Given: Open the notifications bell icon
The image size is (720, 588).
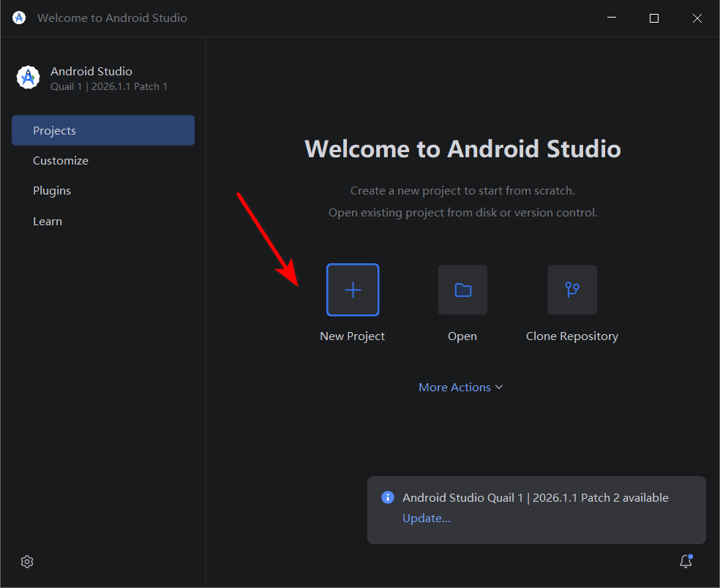Looking at the screenshot, I should [x=686, y=561].
